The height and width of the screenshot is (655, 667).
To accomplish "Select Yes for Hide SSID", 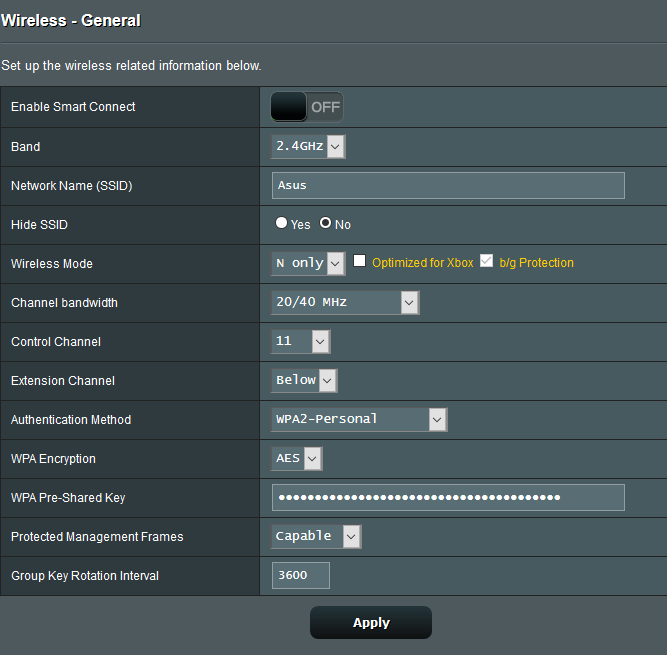I will click(281, 223).
